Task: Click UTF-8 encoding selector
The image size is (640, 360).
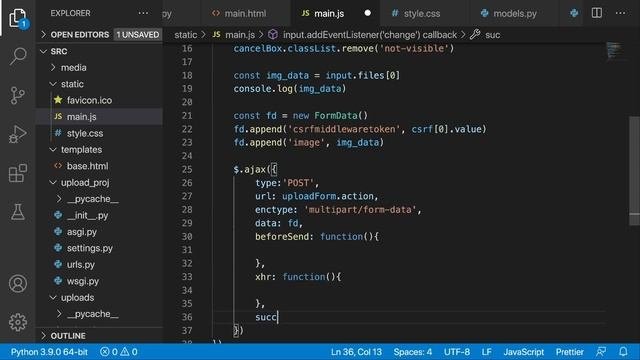Action: [x=457, y=352]
